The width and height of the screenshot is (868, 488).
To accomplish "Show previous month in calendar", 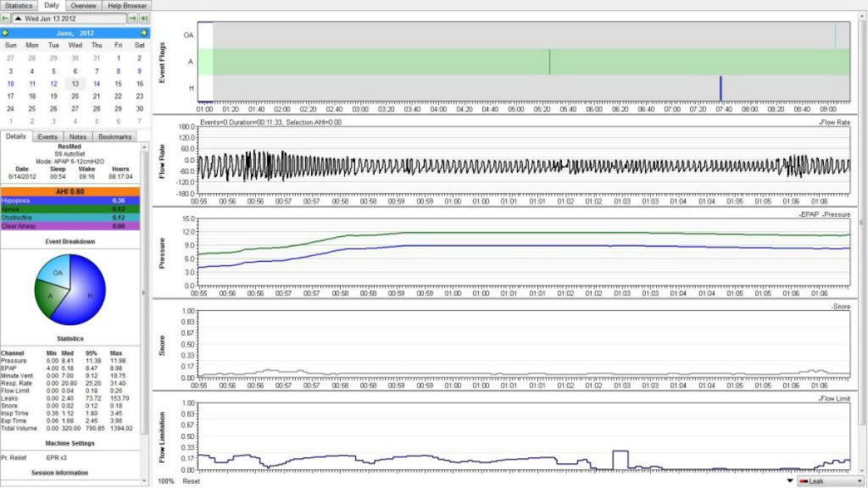I will coord(7,32).
